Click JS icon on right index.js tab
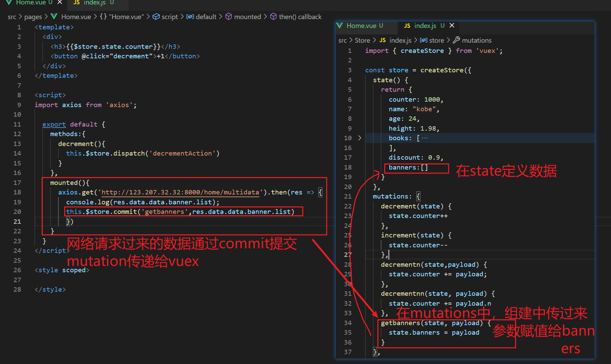This screenshot has height=364, width=611. coord(407,26)
